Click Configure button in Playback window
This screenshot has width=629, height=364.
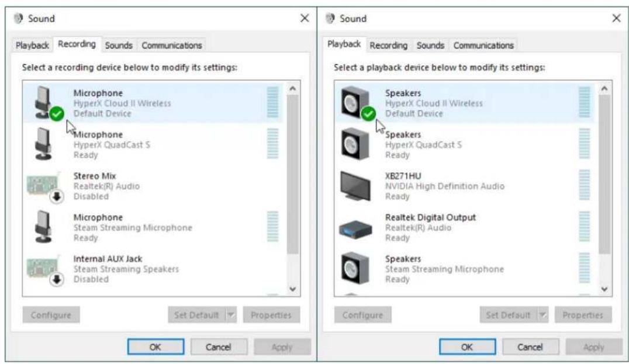pos(362,315)
